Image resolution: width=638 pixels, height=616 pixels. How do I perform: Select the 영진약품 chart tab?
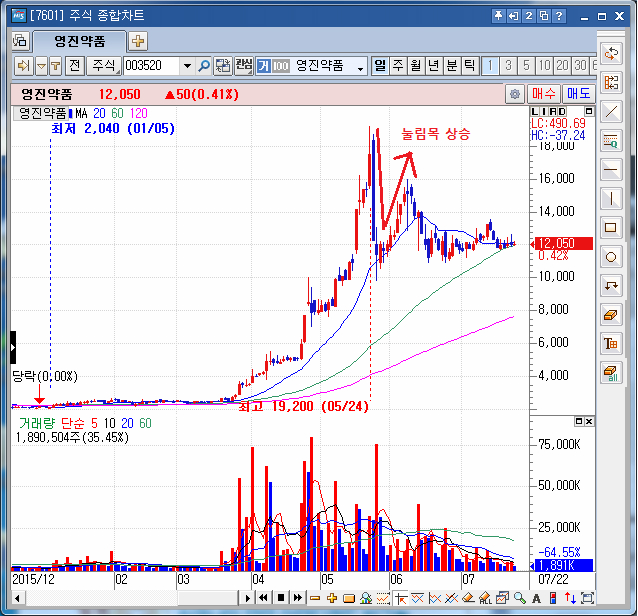pyautogui.click(x=78, y=41)
